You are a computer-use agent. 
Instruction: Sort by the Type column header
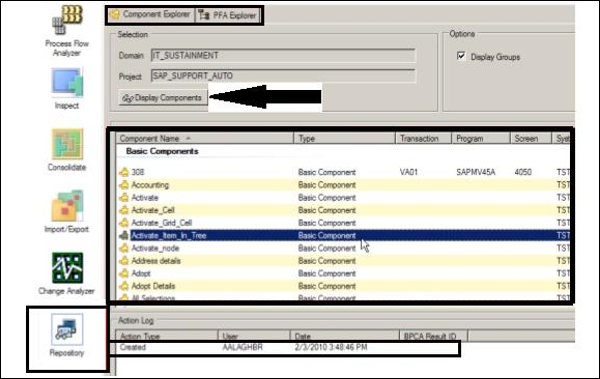click(344, 139)
